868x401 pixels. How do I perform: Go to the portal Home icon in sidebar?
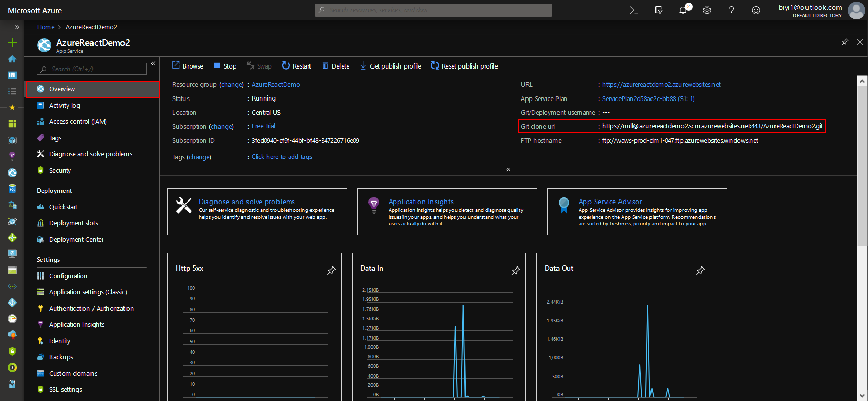tap(12, 59)
